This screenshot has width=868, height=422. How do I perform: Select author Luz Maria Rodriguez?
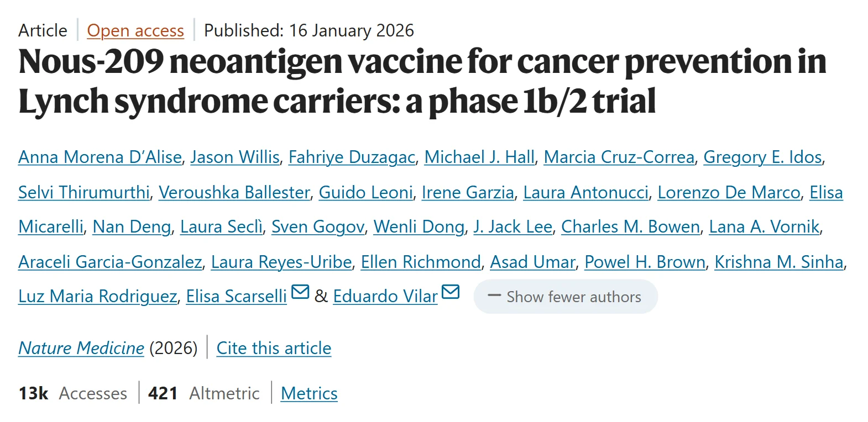click(x=97, y=297)
